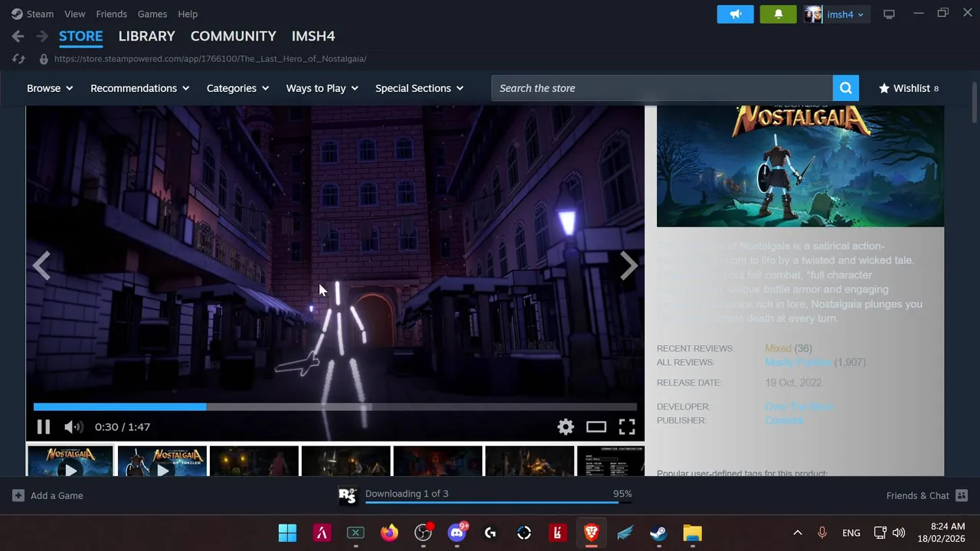Open video settings gear icon
Image resolution: width=980 pixels, height=551 pixels.
click(x=566, y=427)
